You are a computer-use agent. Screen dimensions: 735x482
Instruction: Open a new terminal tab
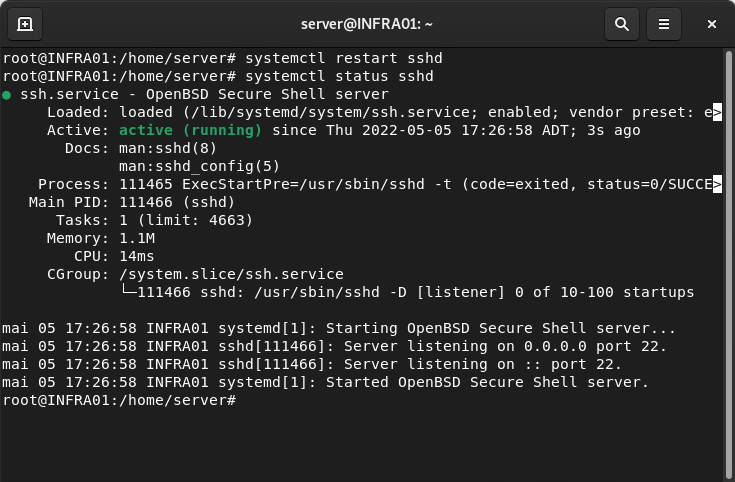[x=25, y=23]
